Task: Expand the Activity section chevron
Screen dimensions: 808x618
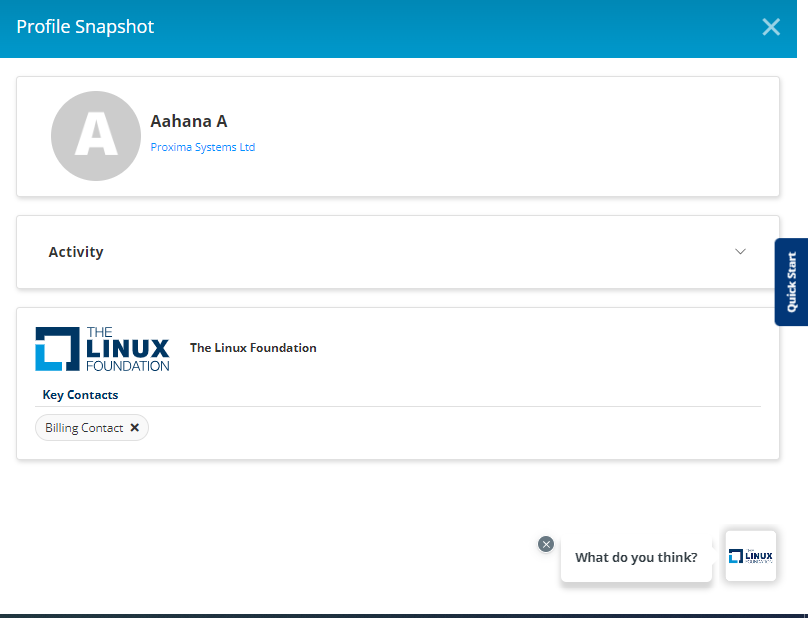Action: pos(740,252)
